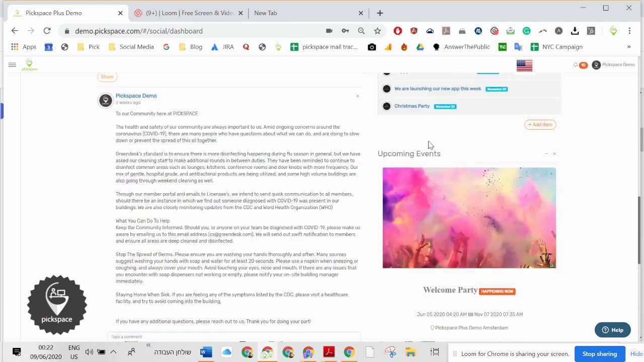Open the Help chat button
The width and height of the screenshot is (644, 362).
[612, 330]
